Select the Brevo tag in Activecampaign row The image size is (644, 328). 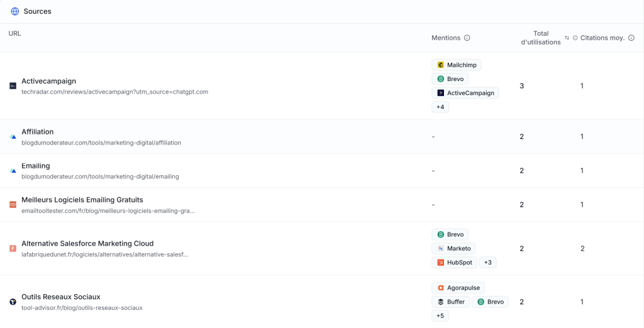tap(450, 79)
